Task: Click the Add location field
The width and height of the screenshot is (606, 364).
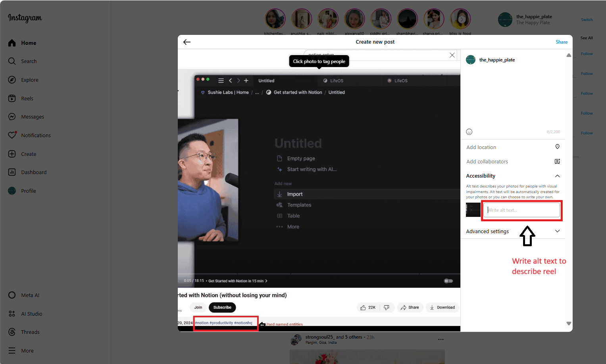Action: 513,147
